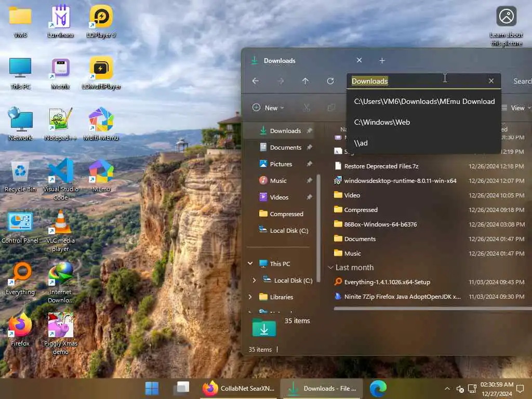The width and height of the screenshot is (532, 399).
Task: Open Everything search desktop shortcut
Action: (20, 279)
